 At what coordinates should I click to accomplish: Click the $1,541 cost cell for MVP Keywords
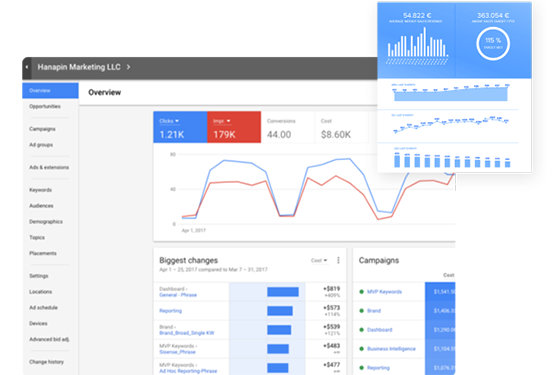click(440, 292)
